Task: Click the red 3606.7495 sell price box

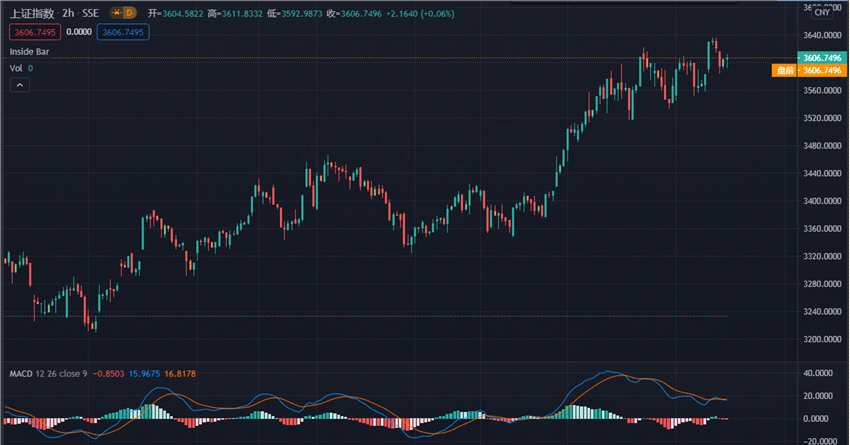Action: pos(32,33)
